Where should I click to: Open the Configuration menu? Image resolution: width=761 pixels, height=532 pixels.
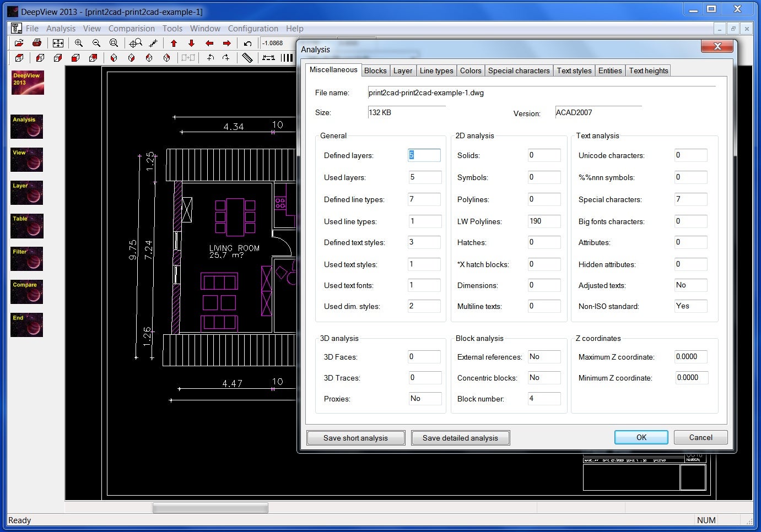click(x=253, y=29)
